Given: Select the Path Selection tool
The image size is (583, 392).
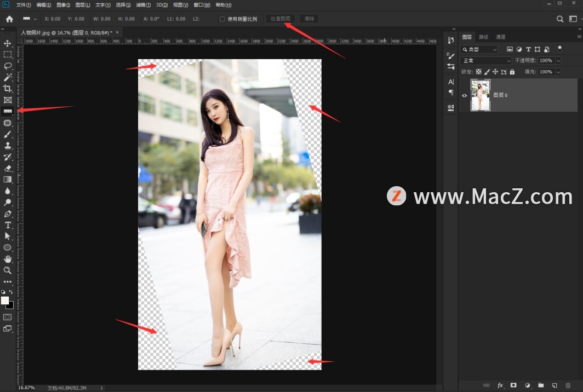Looking at the screenshot, I should pos(8,237).
